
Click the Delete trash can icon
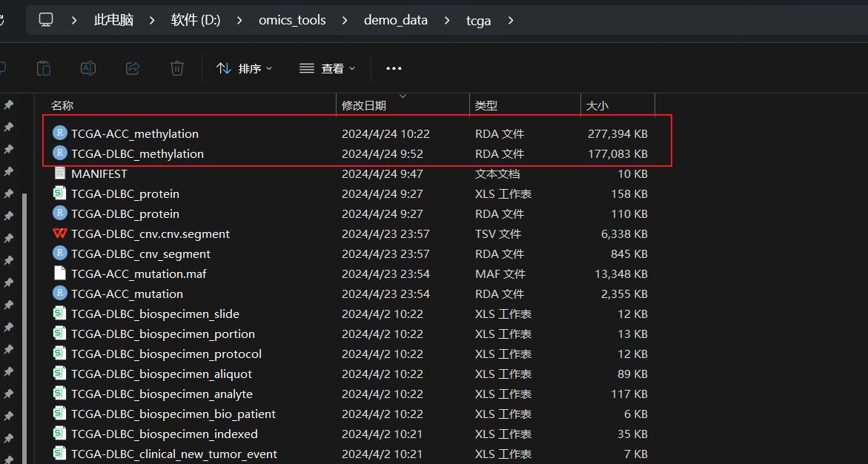click(176, 68)
